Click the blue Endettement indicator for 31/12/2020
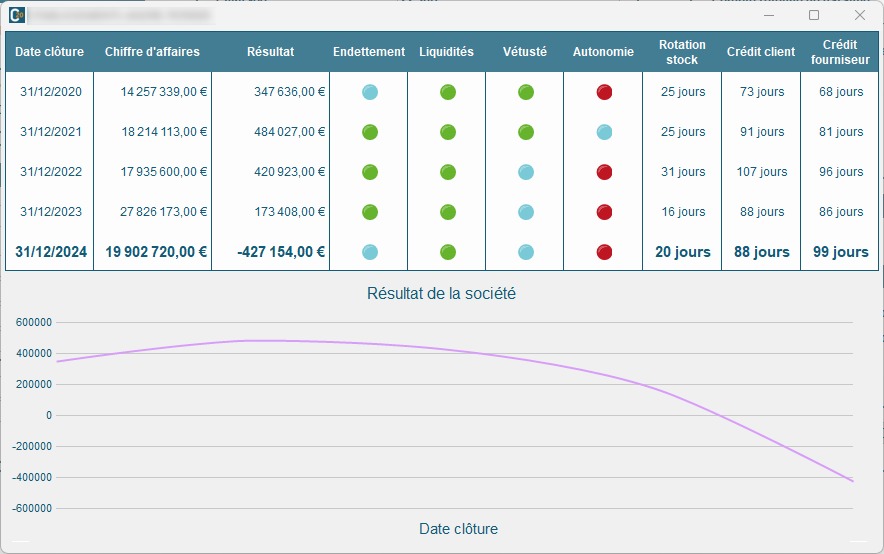Image resolution: width=884 pixels, height=554 pixels. pos(369,92)
